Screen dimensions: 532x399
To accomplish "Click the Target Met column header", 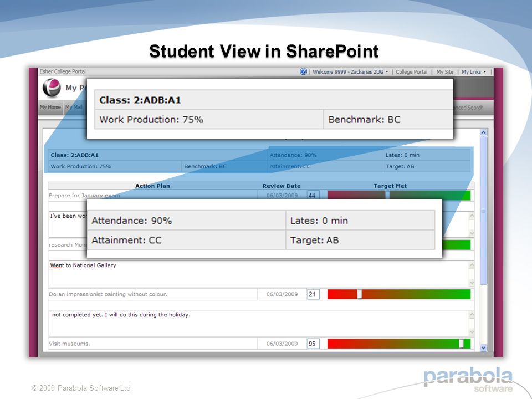I will pos(390,186).
